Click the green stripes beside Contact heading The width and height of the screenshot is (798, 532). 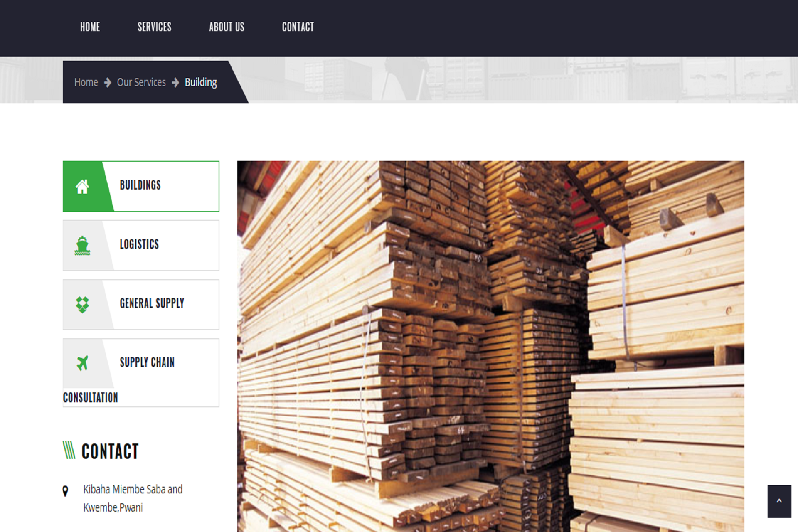click(69, 451)
